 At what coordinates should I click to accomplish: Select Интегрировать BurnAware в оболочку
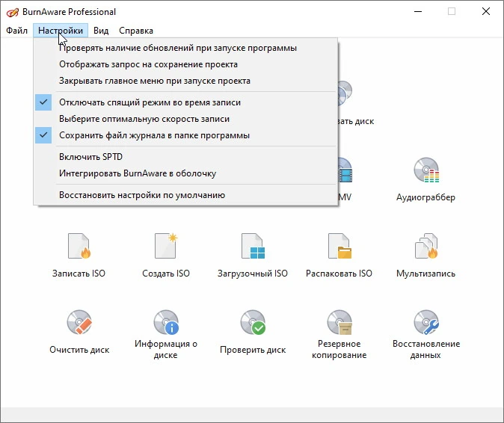[185, 173]
